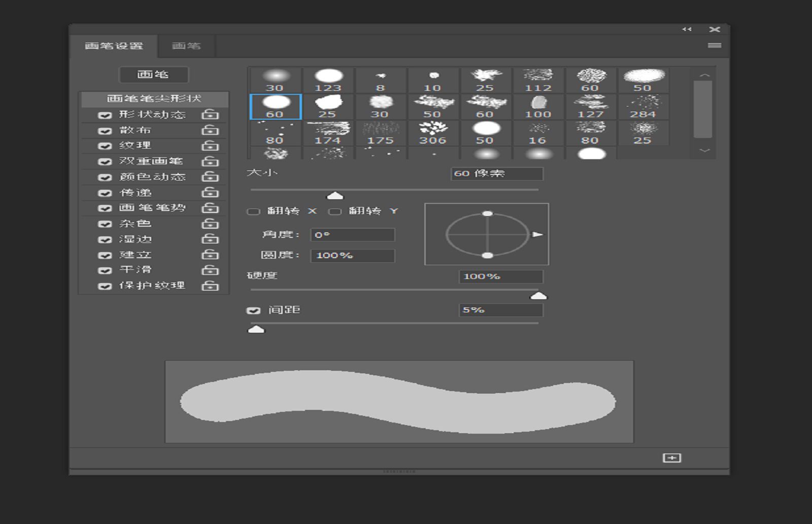
Task: Toggle lock for 平滑 setting
Action: 210,270
